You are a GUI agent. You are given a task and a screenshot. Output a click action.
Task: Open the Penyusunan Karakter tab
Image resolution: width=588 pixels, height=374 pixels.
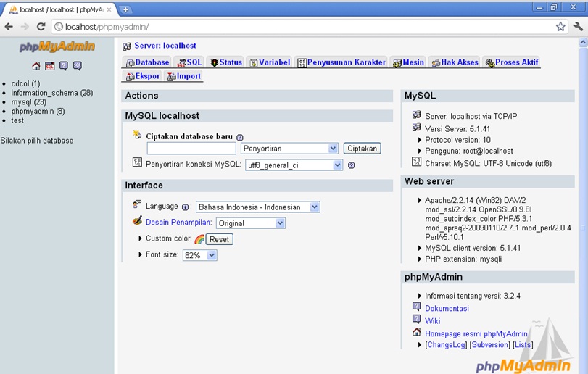point(341,62)
